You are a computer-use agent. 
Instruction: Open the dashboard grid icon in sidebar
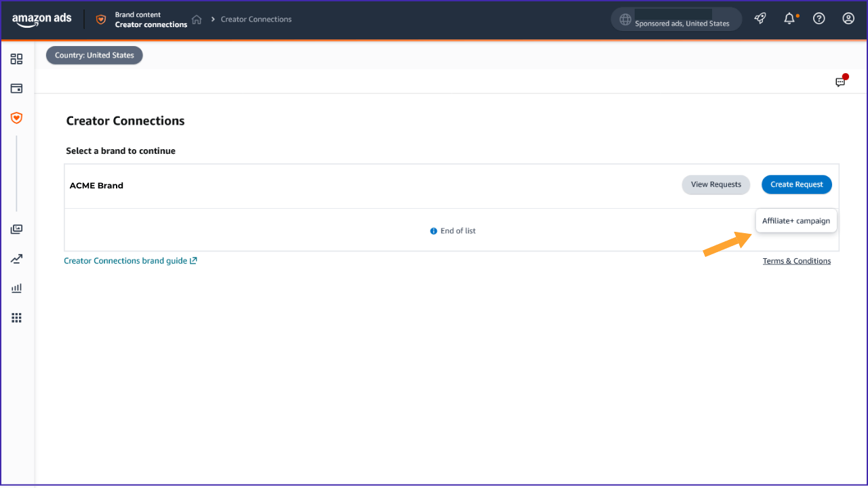tap(16, 59)
